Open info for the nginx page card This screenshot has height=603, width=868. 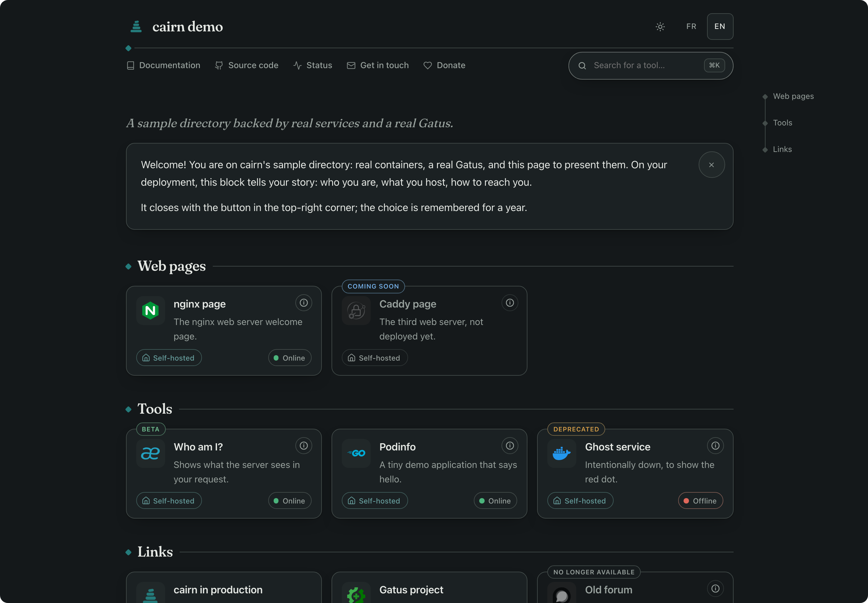[x=303, y=303]
